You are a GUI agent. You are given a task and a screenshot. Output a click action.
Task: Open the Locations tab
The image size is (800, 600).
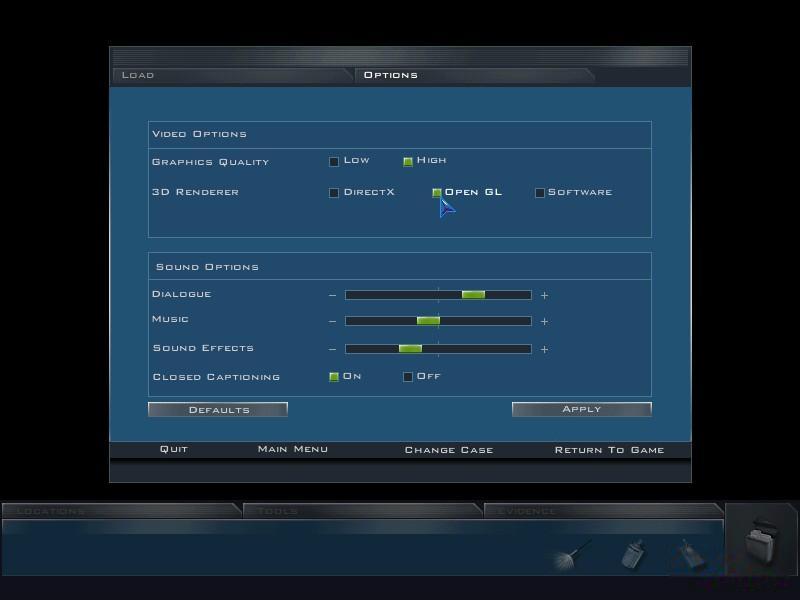121,511
